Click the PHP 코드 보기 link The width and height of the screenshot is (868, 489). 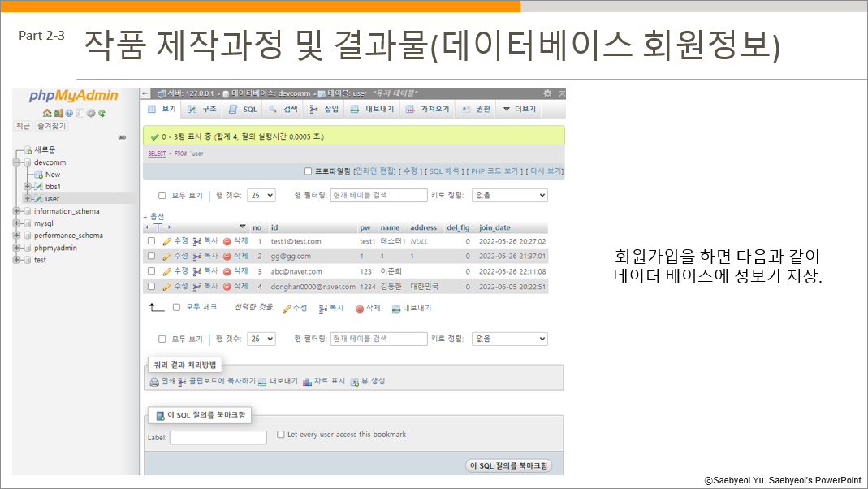click(x=494, y=171)
